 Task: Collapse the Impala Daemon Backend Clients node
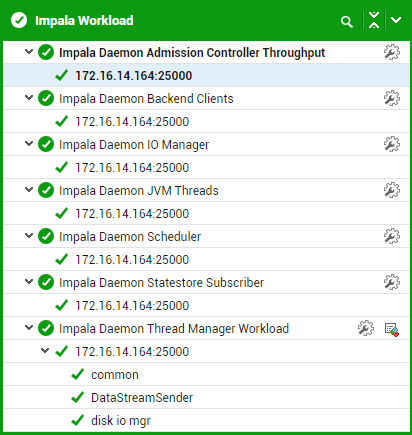pyautogui.click(x=29, y=98)
